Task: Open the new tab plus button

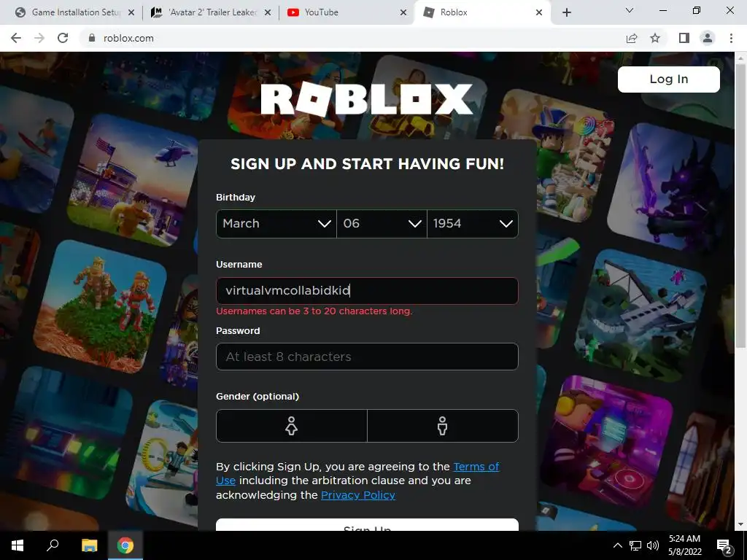Action: click(x=566, y=12)
